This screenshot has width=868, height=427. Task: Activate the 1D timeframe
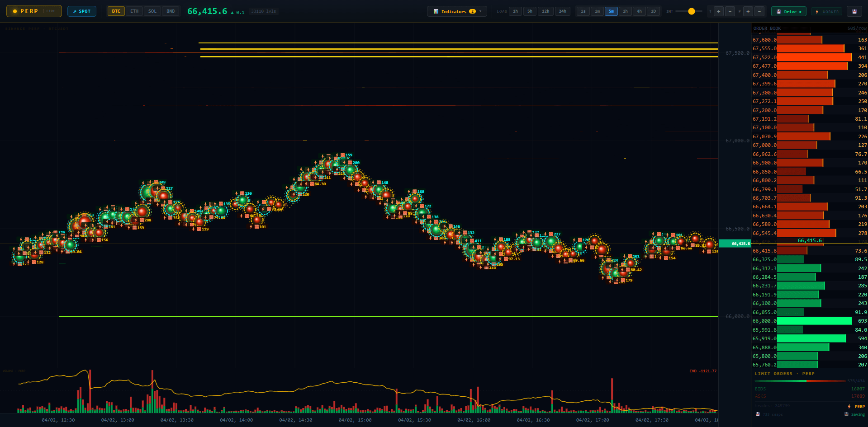pyautogui.click(x=654, y=11)
